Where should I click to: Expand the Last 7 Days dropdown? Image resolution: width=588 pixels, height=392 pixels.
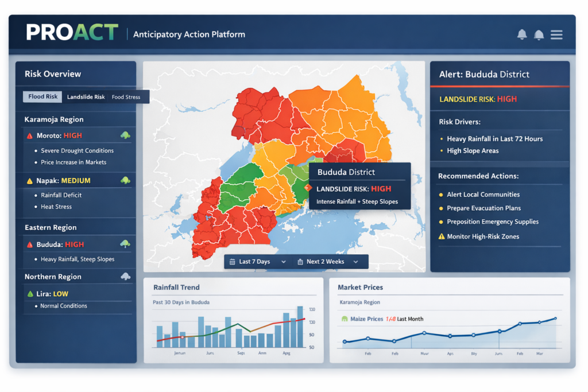click(x=283, y=262)
